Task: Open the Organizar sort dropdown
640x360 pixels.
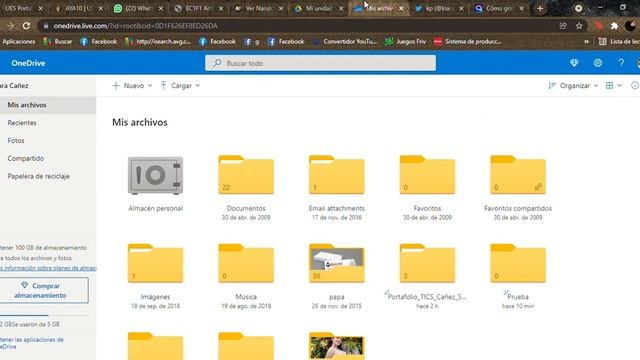Action: tap(573, 86)
